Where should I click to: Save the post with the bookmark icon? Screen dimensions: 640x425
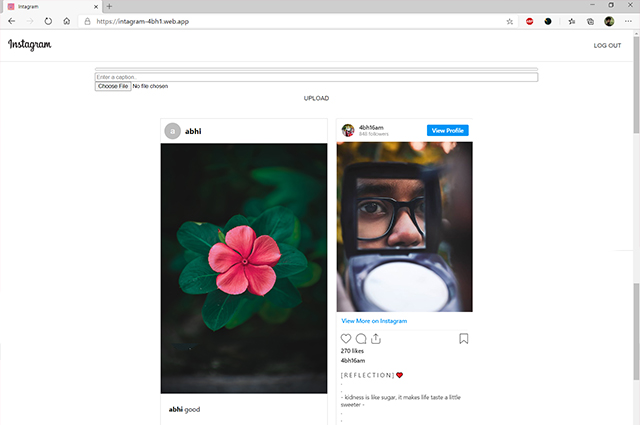pos(464,339)
